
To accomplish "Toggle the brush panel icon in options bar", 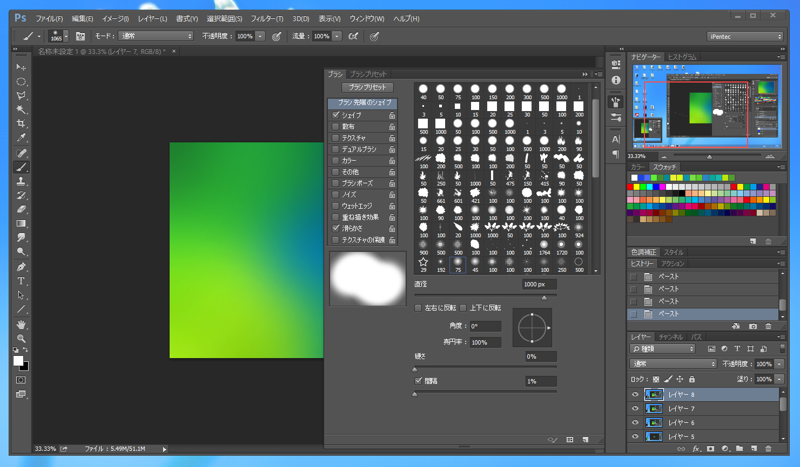I will click(x=81, y=36).
